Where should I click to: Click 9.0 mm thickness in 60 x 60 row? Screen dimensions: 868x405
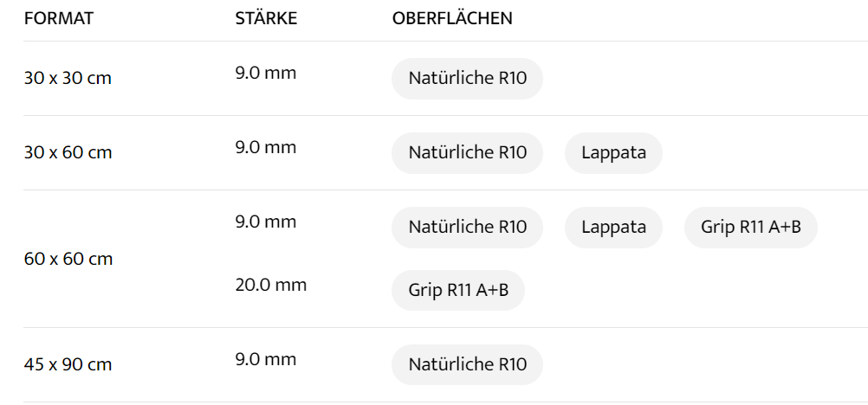tap(265, 222)
